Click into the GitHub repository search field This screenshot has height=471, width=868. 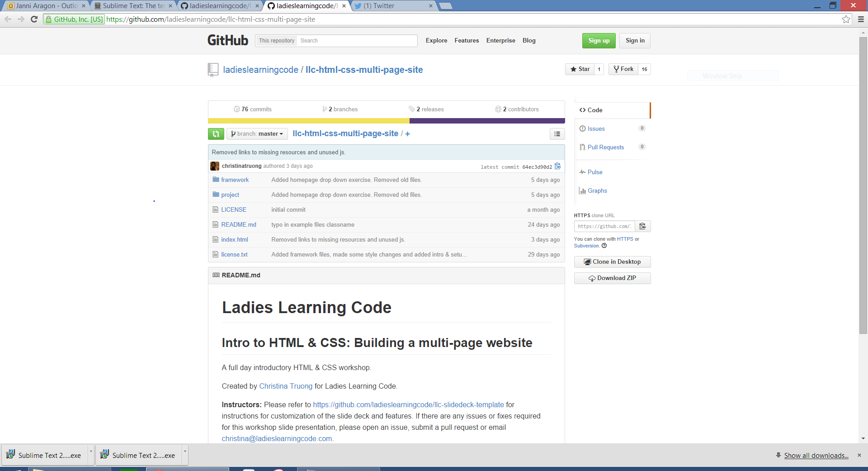pyautogui.click(x=356, y=41)
